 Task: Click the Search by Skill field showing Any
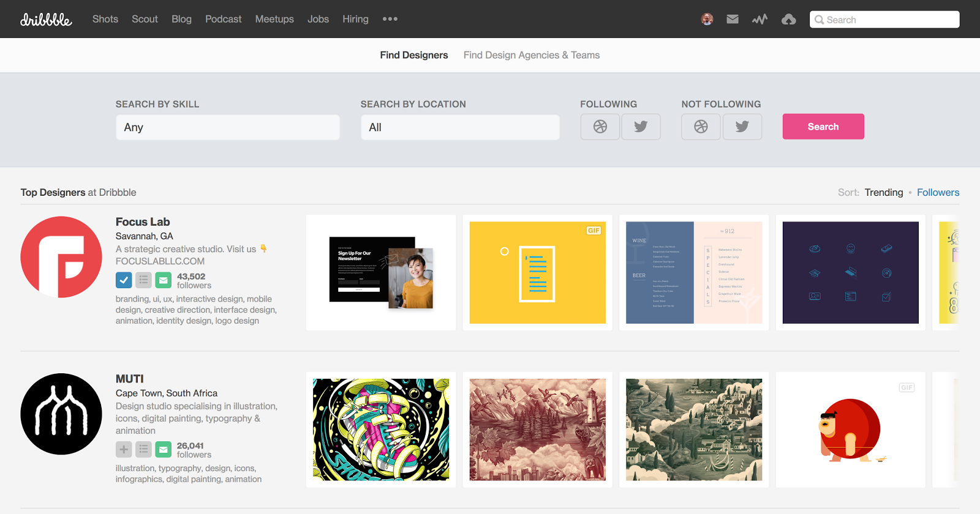(228, 127)
